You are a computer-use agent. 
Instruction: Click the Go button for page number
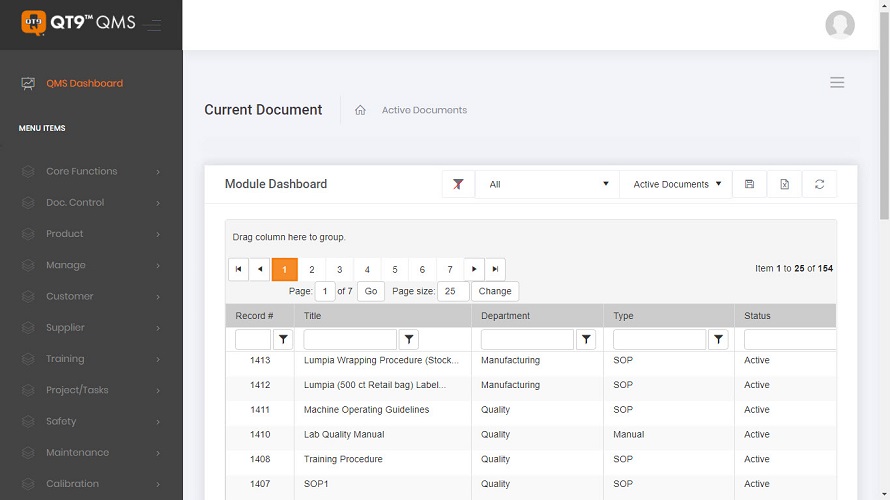pyautogui.click(x=370, y=291)
